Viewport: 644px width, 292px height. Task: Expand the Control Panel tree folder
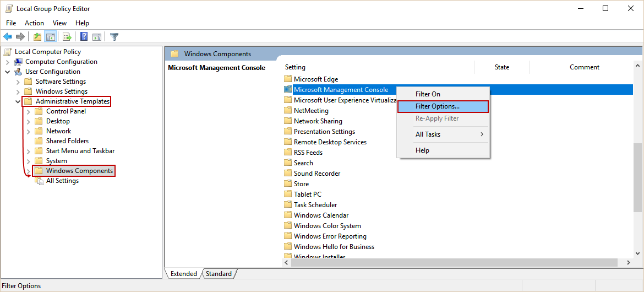[29, 111]
